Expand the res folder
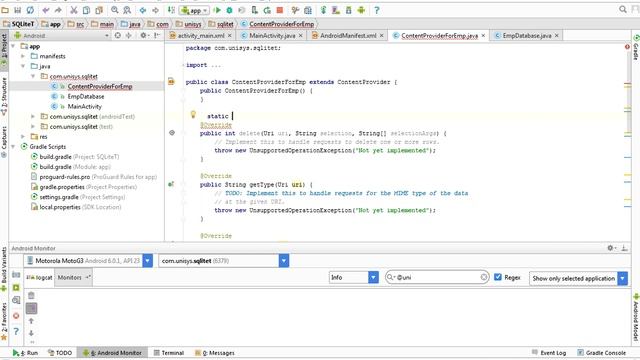Viewport: 640px width, 360px height. (23, 136)
